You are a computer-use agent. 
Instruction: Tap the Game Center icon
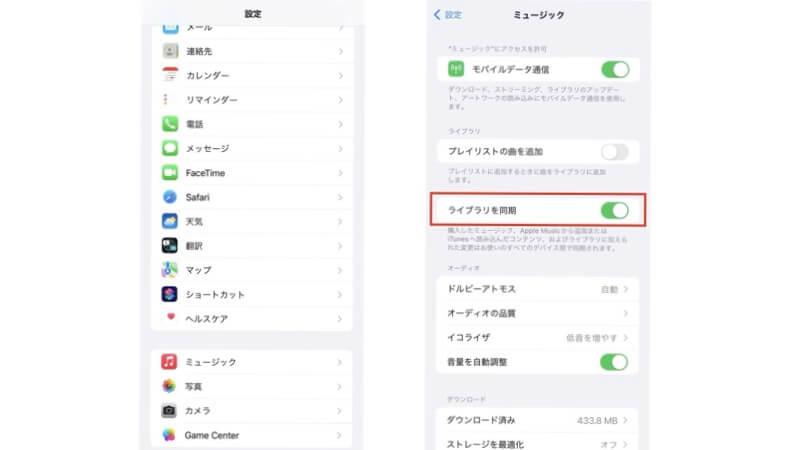click(x=169, y=435)
